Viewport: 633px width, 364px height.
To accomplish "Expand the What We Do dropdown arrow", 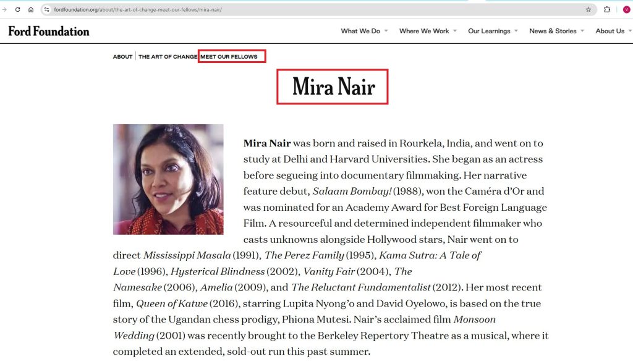I will click(x=386, y=31).
